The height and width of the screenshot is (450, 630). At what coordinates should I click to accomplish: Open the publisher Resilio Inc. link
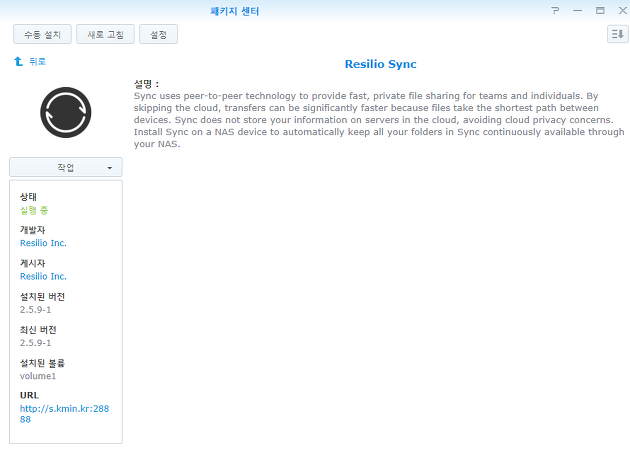[43, 276]
